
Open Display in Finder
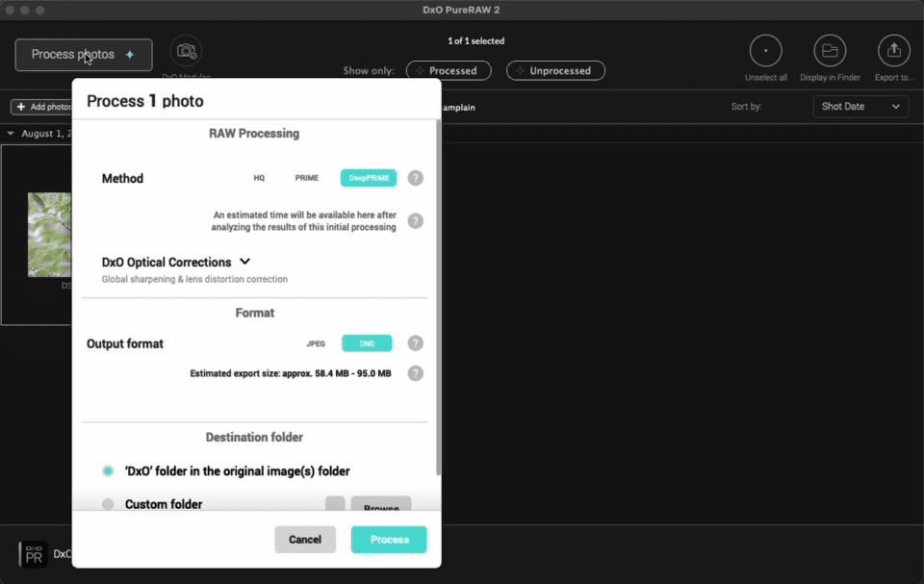point(830,51)
